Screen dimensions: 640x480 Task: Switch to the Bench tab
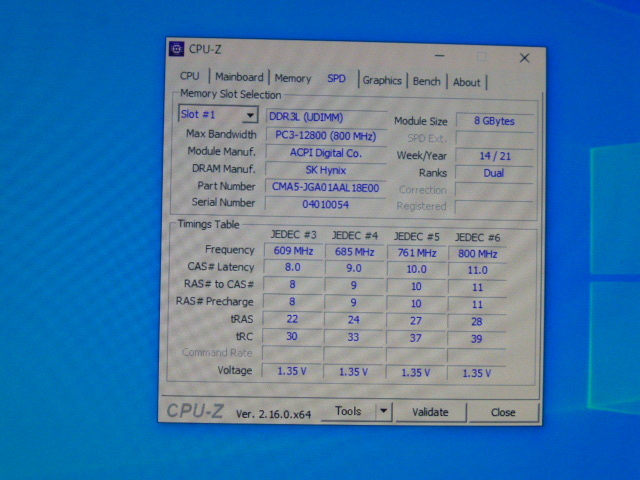(427, 81)
